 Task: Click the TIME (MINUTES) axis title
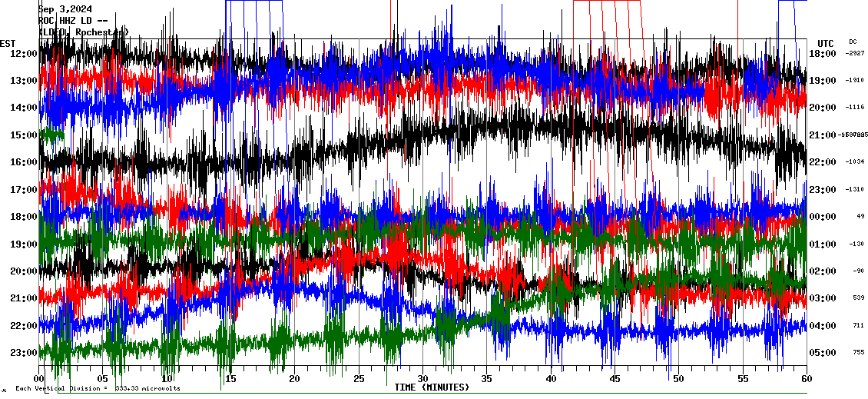[432, 387]
